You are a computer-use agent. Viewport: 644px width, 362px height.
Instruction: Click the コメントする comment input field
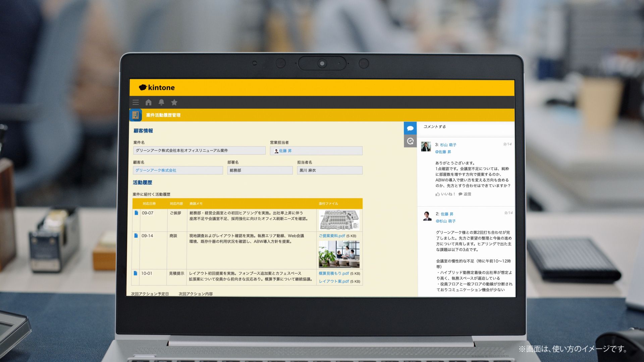pos(466,127)
